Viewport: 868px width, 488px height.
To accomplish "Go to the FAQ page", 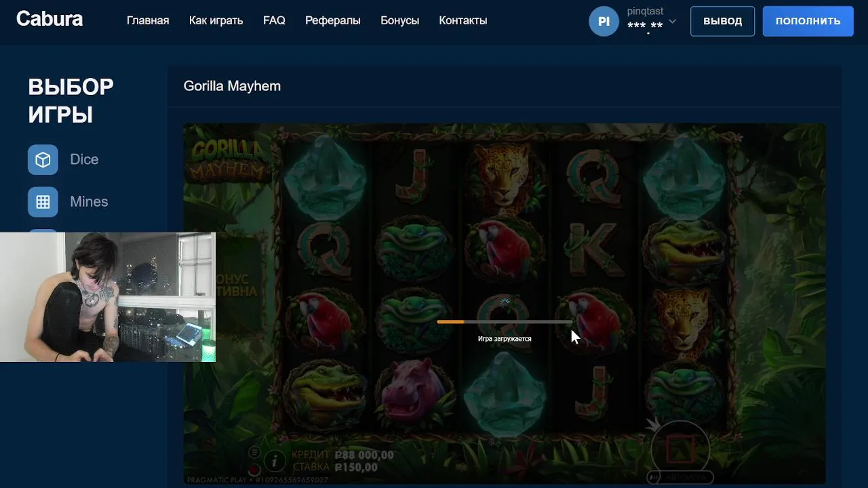I will pos(274,20).
